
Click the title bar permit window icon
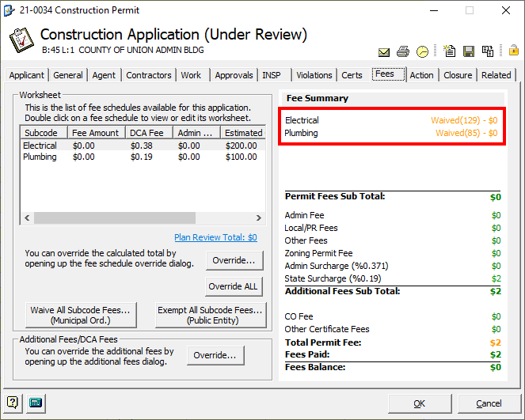(10, 10)
